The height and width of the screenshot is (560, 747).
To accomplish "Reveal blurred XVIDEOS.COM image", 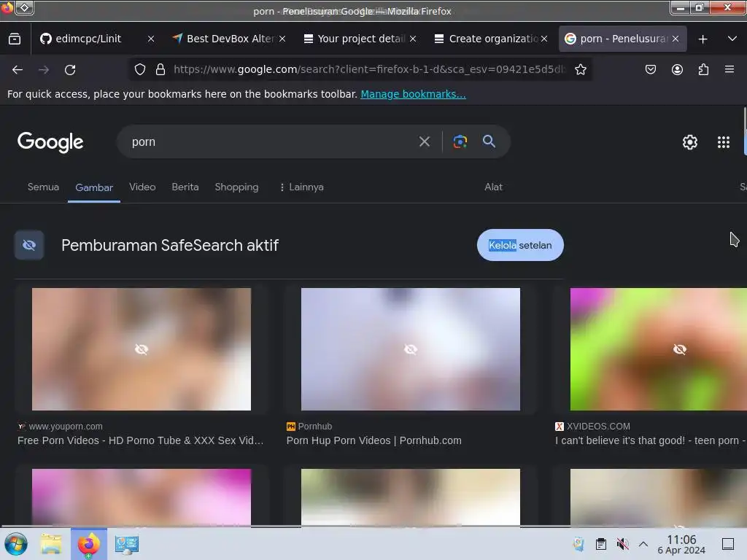I will tap(659, 349).
